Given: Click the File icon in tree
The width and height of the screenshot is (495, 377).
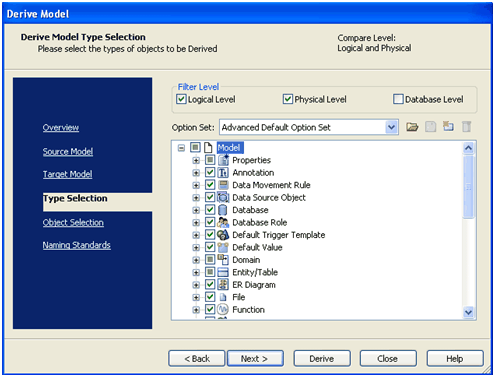Looking at the screenshot, I should (x=223, y=297).
